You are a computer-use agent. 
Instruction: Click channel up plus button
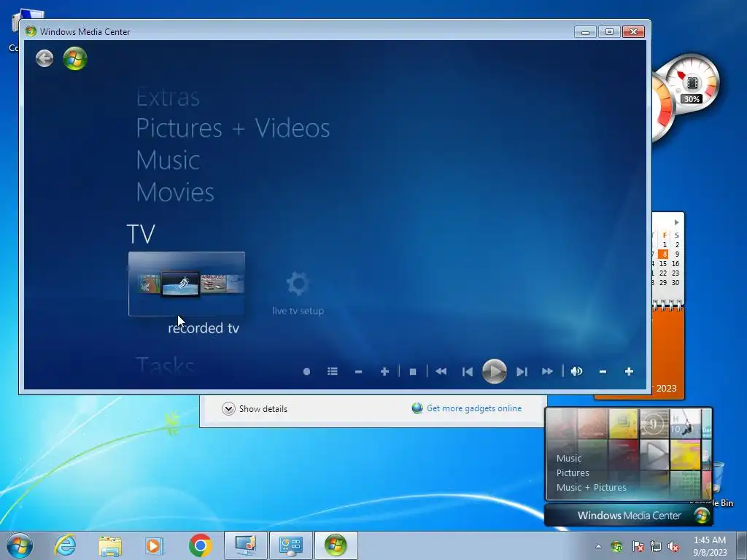385,371
